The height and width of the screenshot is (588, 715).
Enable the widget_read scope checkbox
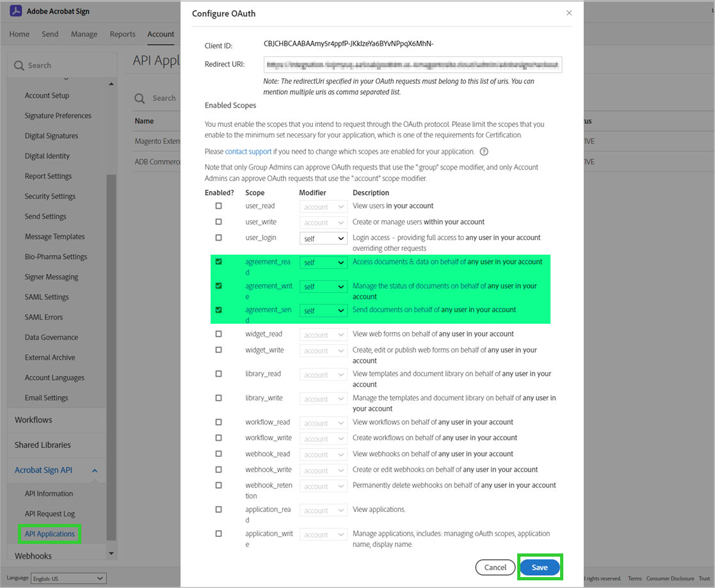coord(218,334)
